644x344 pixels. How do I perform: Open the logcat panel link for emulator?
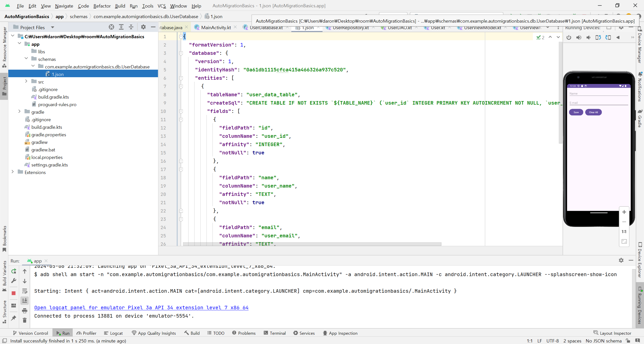(x=141, y=308)
